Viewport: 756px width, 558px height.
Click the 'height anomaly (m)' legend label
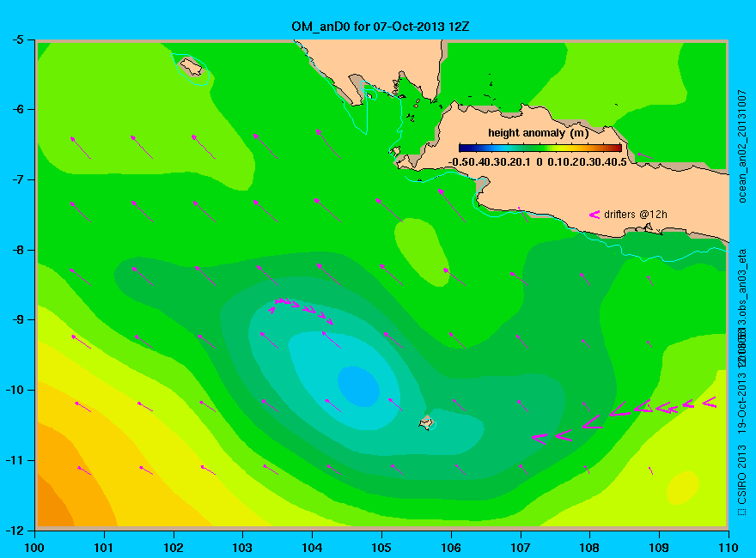tap(538, 133)
